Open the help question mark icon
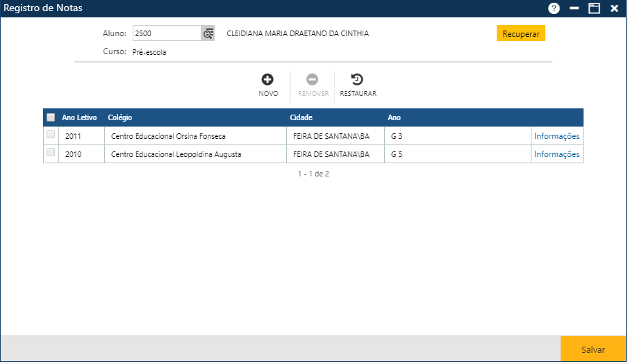 [x=554, y=8]
